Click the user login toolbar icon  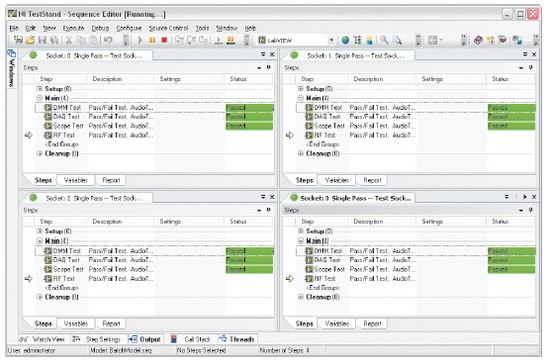(369, 40)
